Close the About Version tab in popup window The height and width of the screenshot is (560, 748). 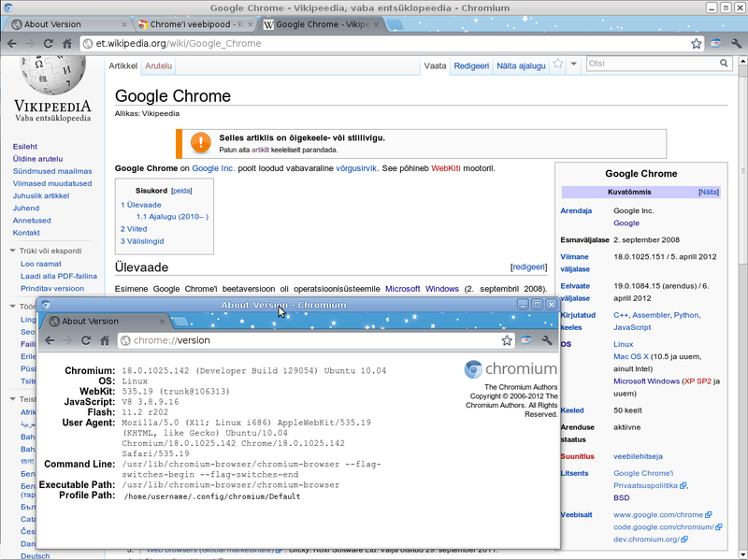(x=162, y=322)
